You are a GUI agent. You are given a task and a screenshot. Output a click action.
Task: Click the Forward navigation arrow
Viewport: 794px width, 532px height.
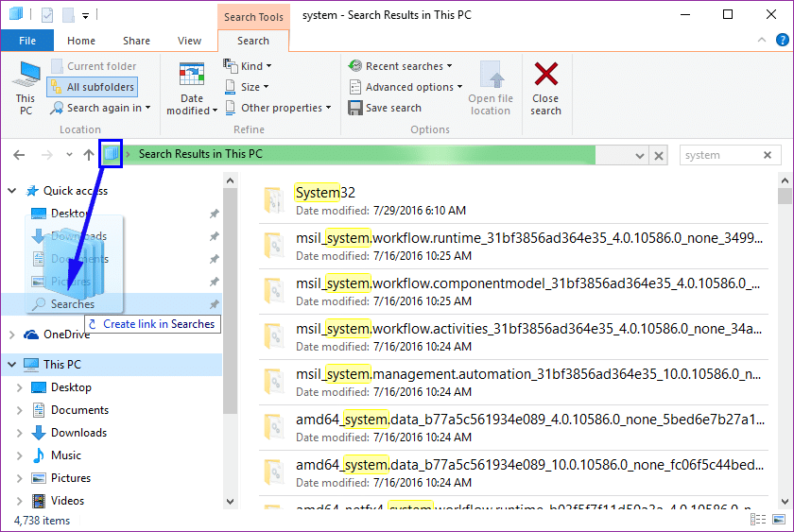(46, 155)
